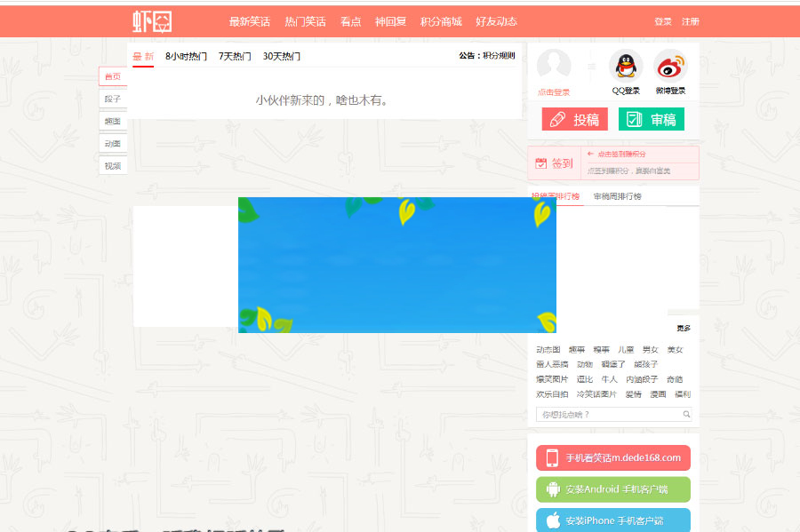This screenshot has height=532, width=800.
Task: Open the 积分规则 announcement link
Action: pos(500,56)
